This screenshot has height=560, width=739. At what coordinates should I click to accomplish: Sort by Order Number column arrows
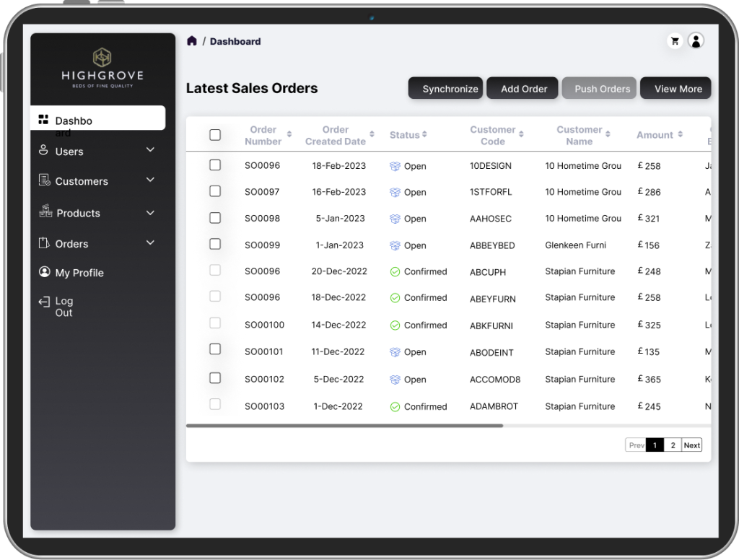(x=289, y=134)
